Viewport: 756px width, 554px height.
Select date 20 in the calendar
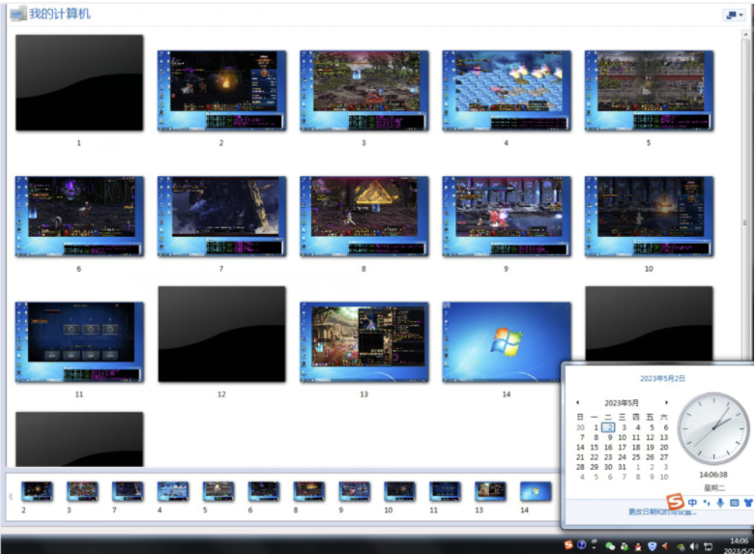pyautogui.click(x=664, y=448)
